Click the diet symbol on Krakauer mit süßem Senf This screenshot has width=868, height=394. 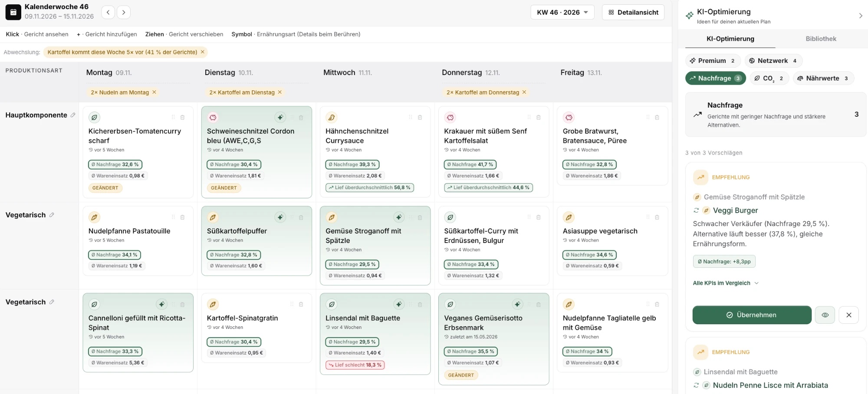pos(450,118)
